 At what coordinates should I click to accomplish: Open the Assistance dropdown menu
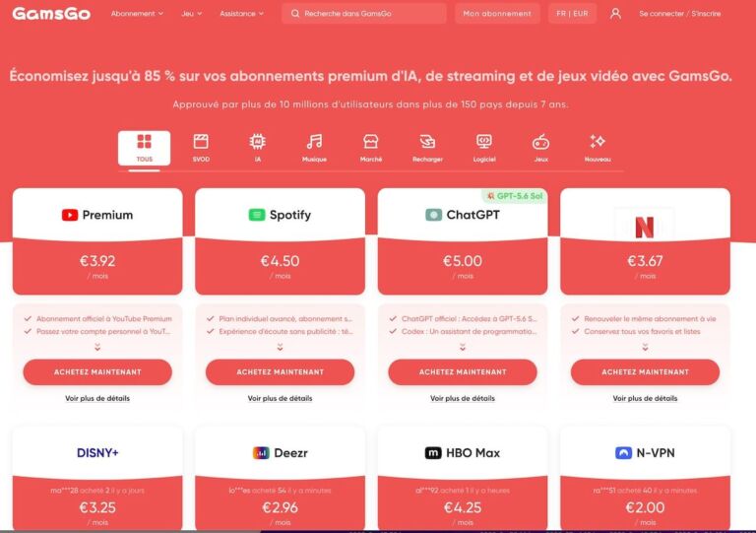[x=241, y=14]
